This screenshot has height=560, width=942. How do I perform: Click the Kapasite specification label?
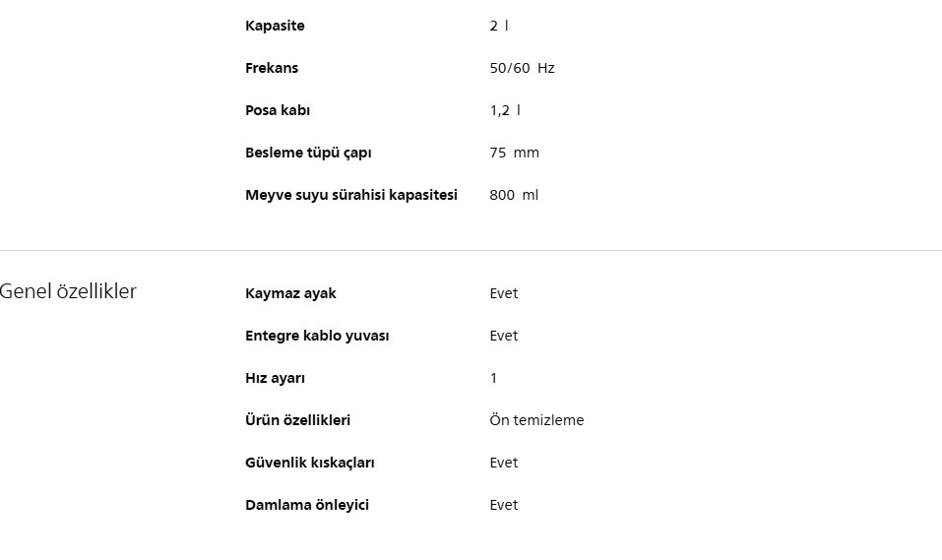click(275, 26)
